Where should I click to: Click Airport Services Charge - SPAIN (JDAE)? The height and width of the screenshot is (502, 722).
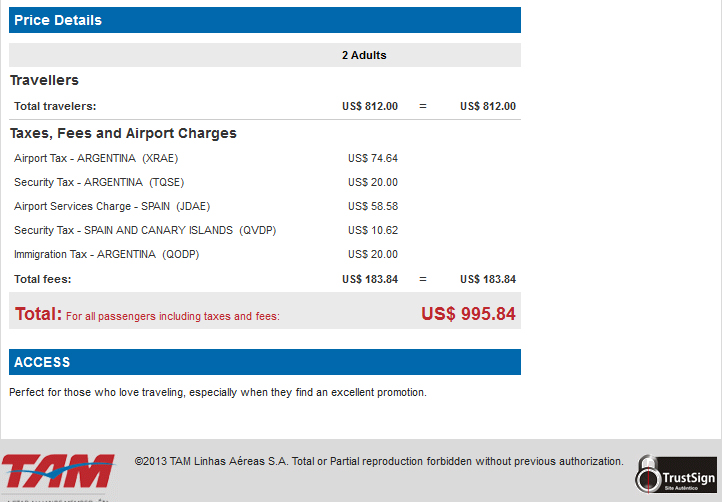112,206
